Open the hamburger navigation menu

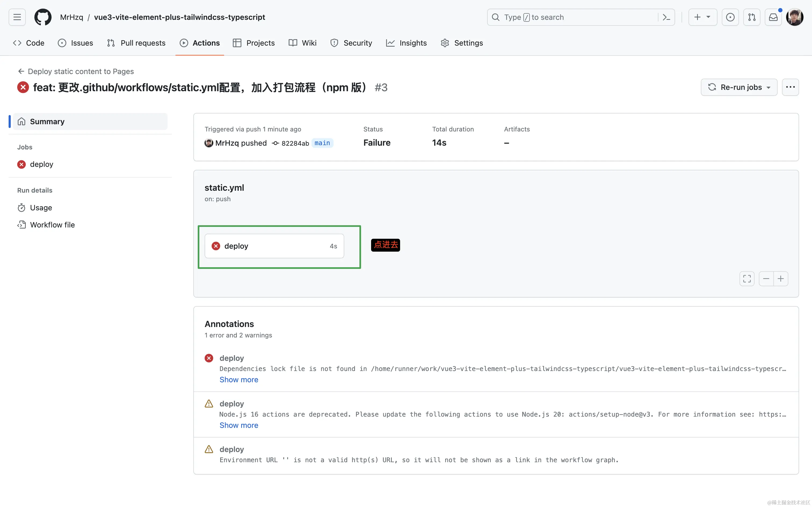17,17
